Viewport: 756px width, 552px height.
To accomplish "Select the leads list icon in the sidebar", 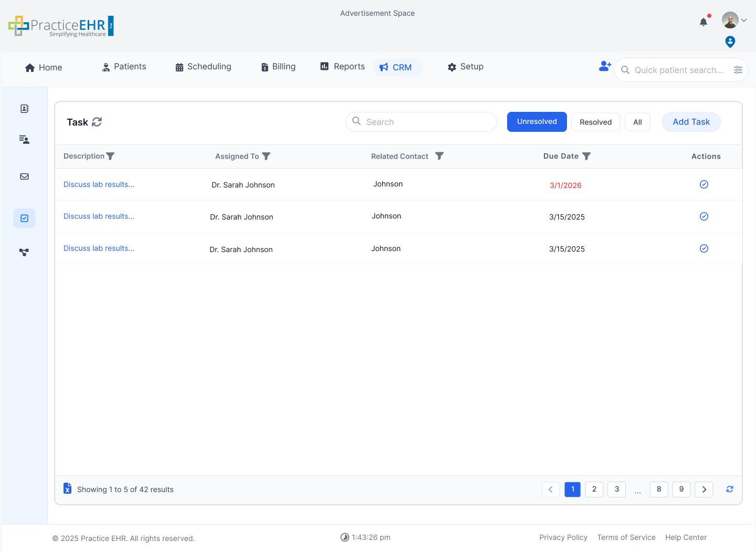I will pyautogui.click(x=24, y=139).
